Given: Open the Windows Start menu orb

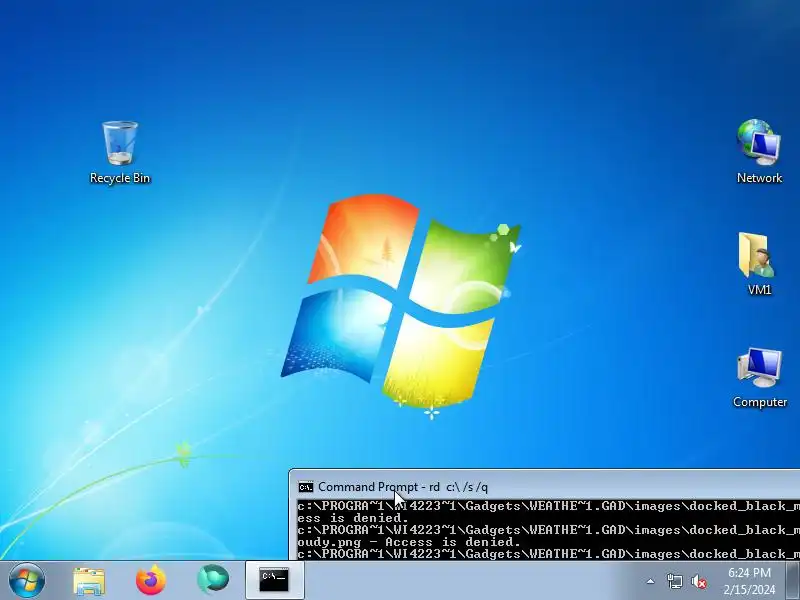Looking at the screenshot, I should point(27,580).
